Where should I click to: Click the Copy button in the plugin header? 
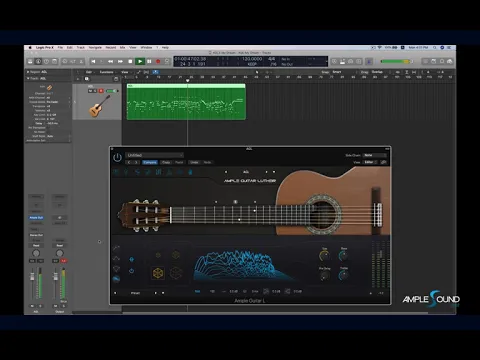pos(166,162)
